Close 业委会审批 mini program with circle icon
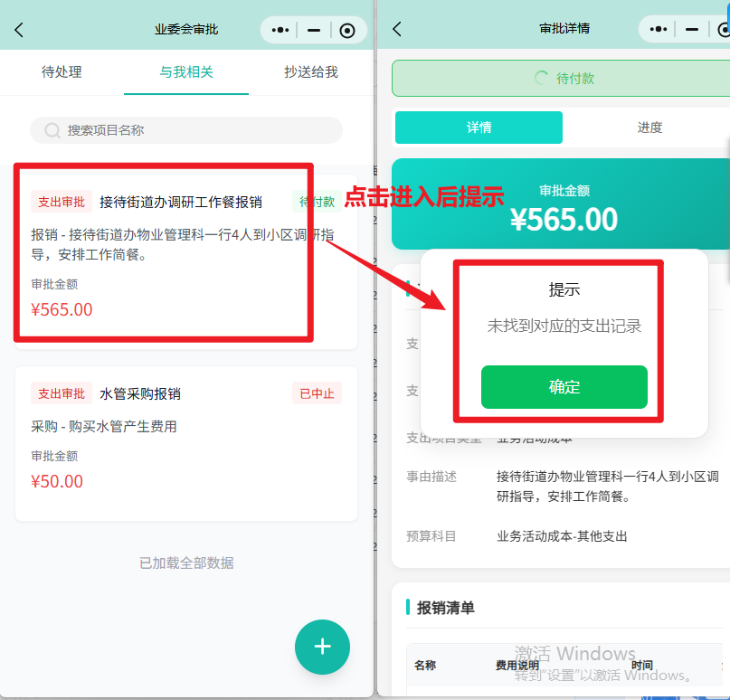This screenshot has width=730, height=700. point(347,30)
